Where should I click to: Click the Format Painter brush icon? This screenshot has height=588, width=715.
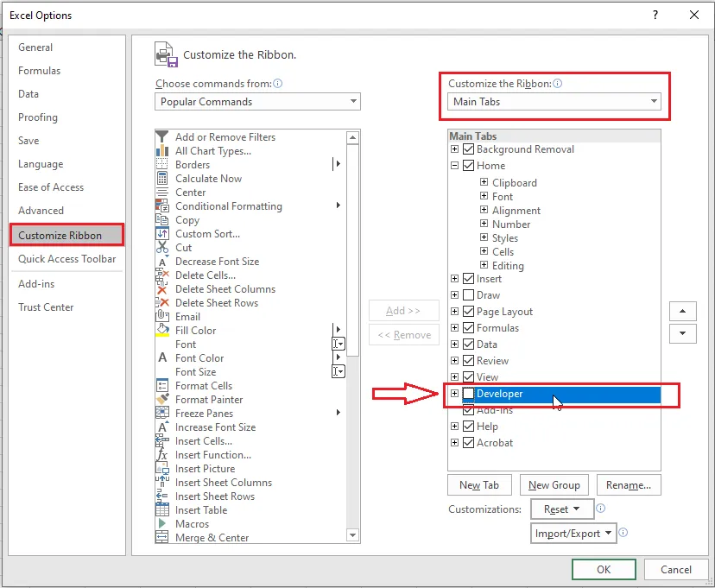coord(161,399)
